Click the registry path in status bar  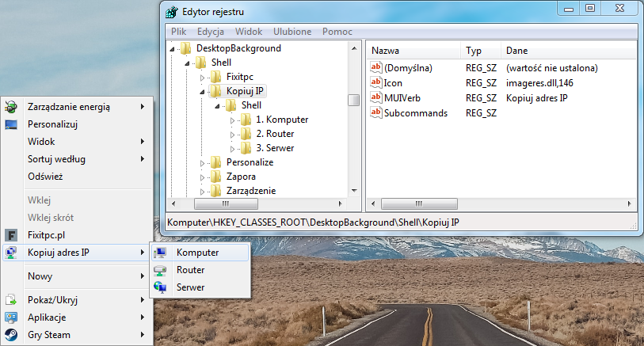click(313, 222)
